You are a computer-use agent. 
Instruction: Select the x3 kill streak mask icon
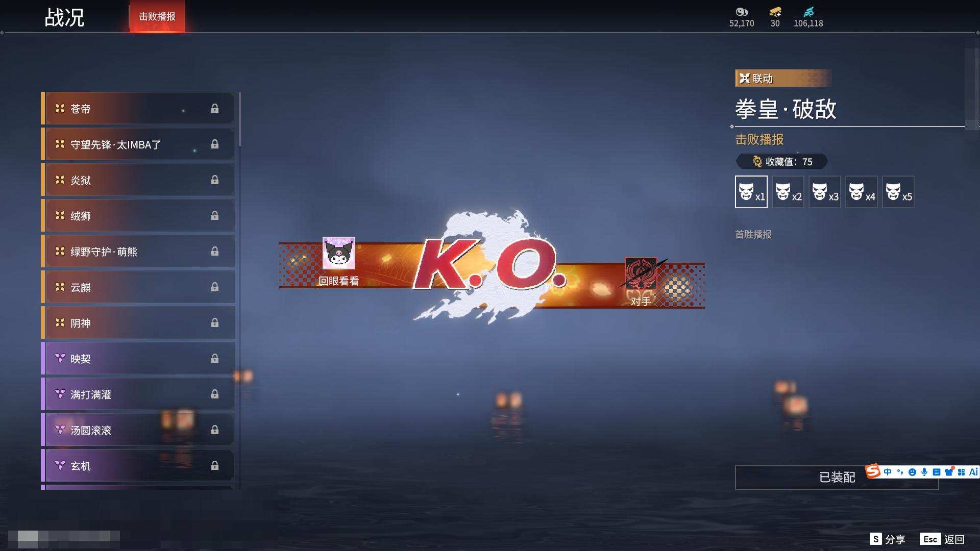tap(824, 192)
